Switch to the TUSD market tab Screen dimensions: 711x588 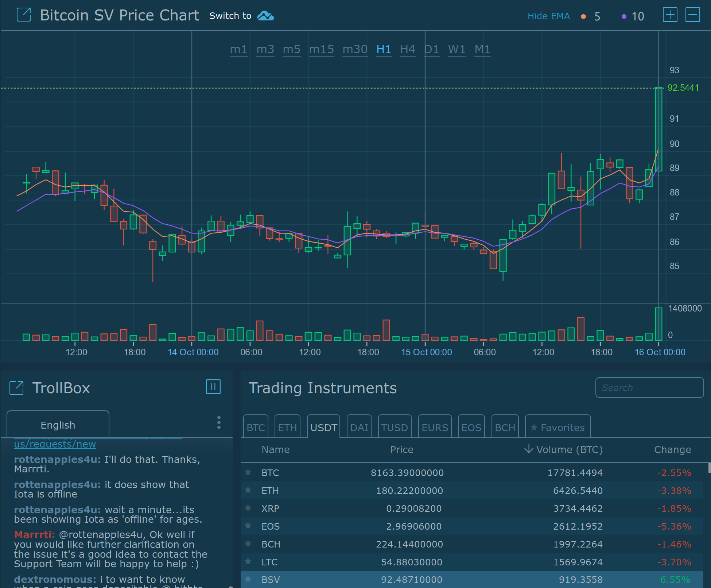(x=395, y=426)
